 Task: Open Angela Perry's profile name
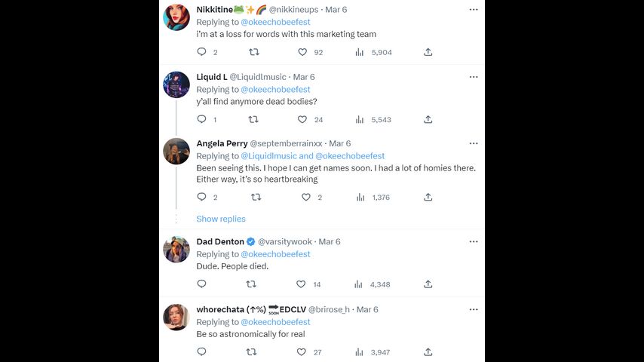coord(221,143)
